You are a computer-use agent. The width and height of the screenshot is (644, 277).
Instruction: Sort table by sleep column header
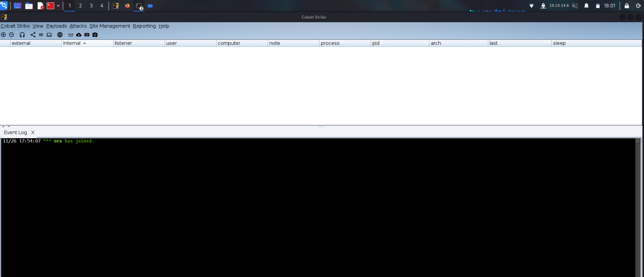(597, 43)
